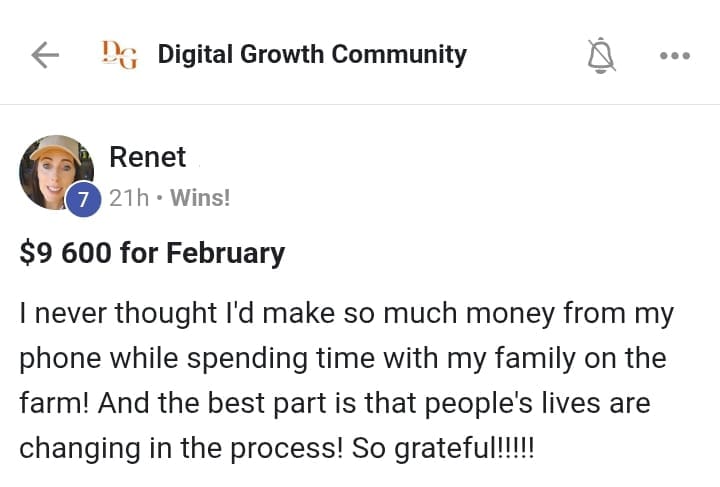The height and width of the screenshot is (487, 720).
Task: Open the Digital Growth Community title
Action: pyautogui.click(x=312, y=54)
